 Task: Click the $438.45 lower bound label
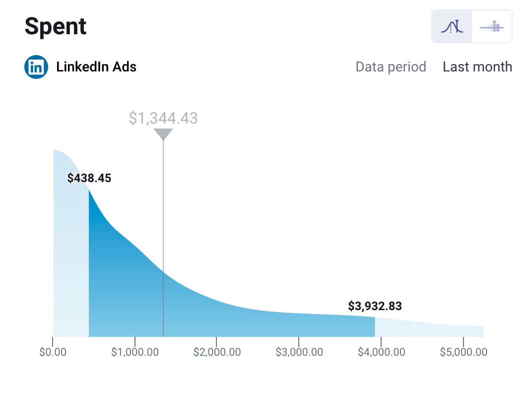pos(89,178)
